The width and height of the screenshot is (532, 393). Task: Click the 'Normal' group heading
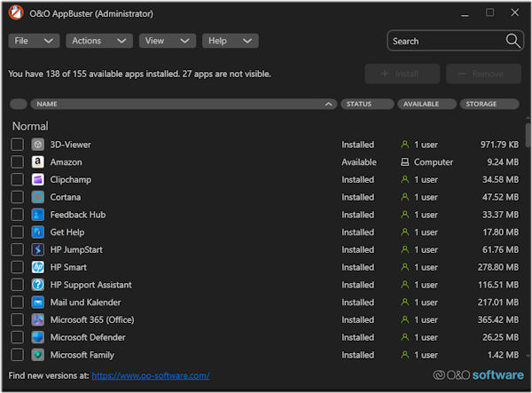[30, 126]
